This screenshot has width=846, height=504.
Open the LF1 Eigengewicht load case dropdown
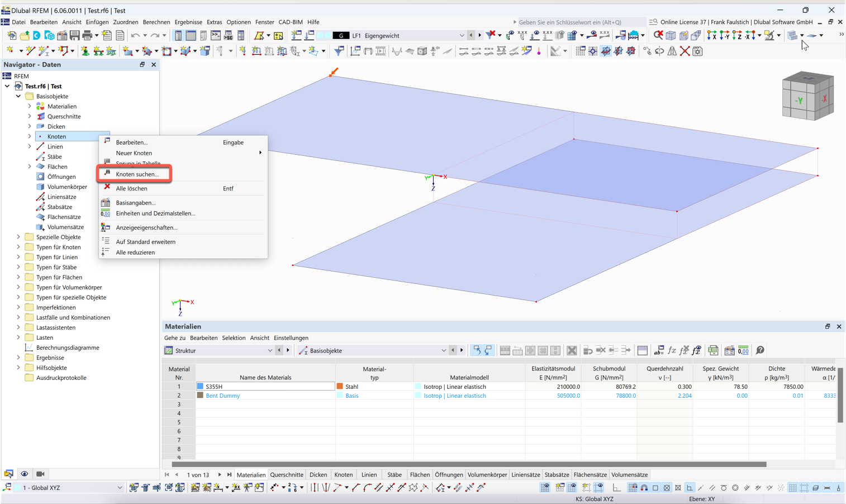(462, 35)
